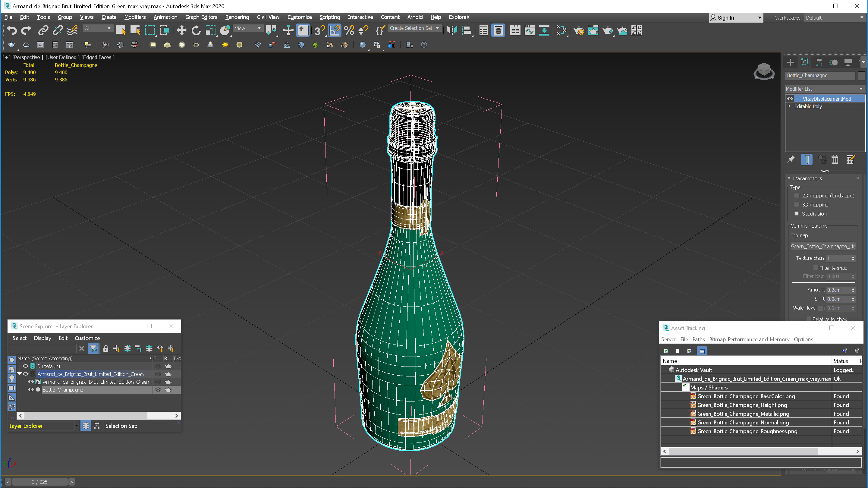Select 2D mapping (landscape) radio
The image size is (868, 488).
(797, 195)
